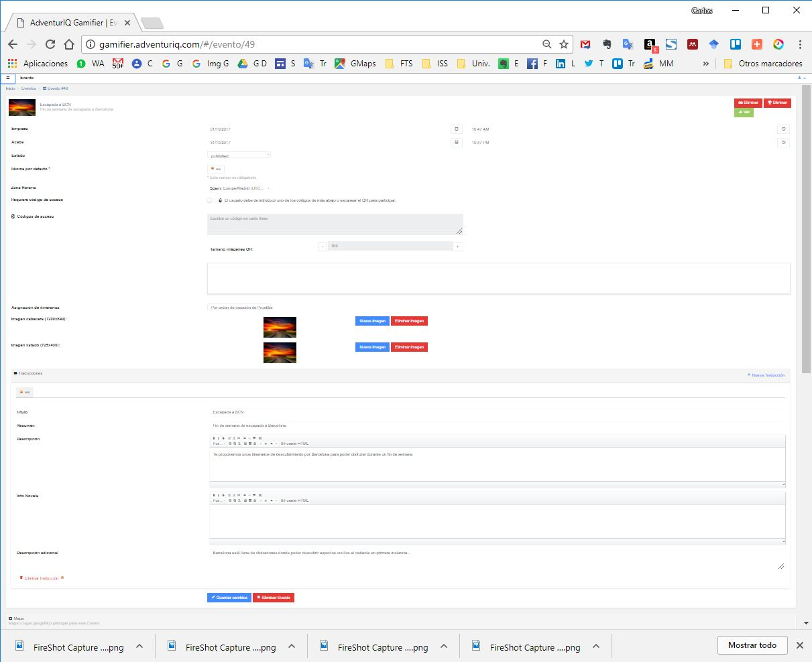Image resolution: width=812 pixels, height=662 pixels.
Task: Open the hamburger sidebar menu
Action: tap(7, 78)
